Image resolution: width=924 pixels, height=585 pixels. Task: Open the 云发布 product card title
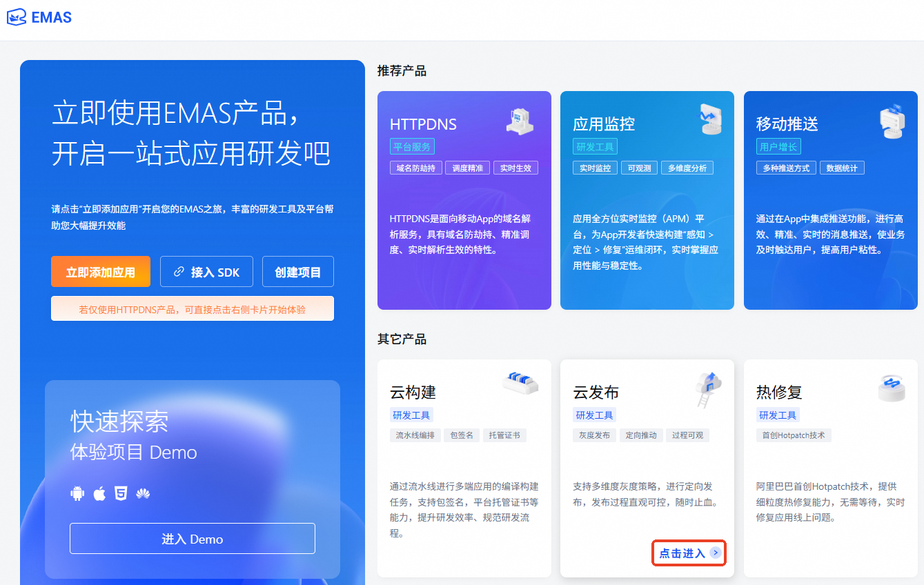(596, 393)
